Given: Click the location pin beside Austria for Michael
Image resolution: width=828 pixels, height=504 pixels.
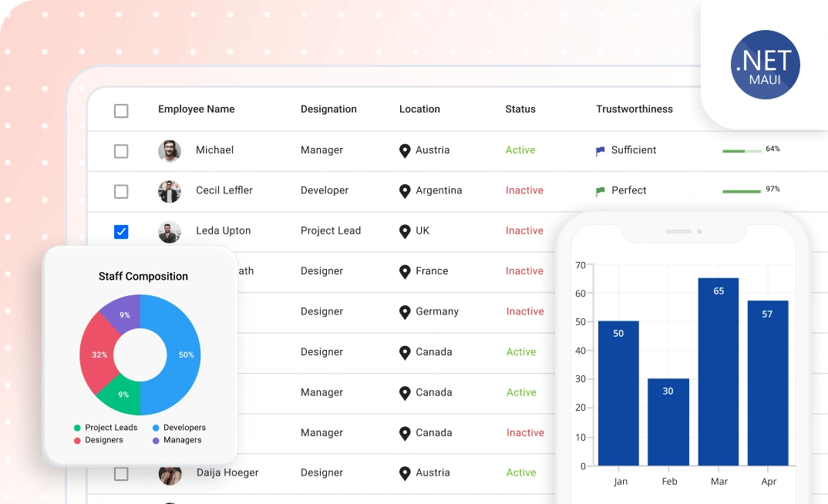Looking at the screenshot, I should [405, 151].
